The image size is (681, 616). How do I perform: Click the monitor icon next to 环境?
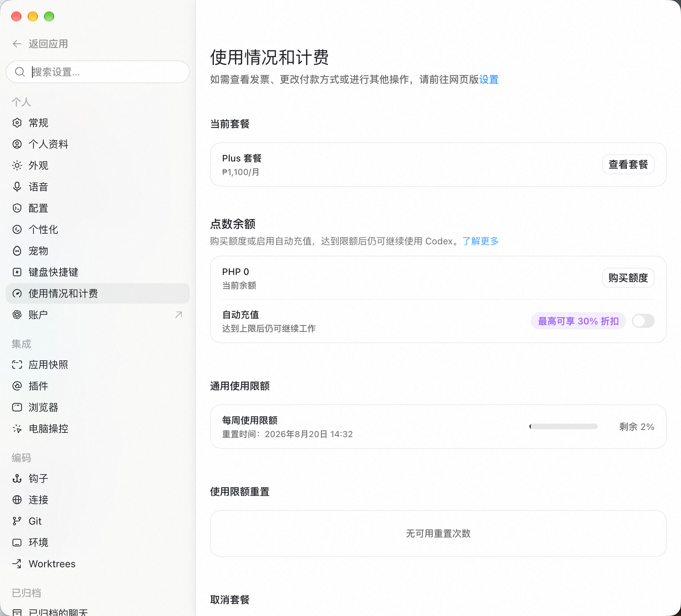click(17, 542)
